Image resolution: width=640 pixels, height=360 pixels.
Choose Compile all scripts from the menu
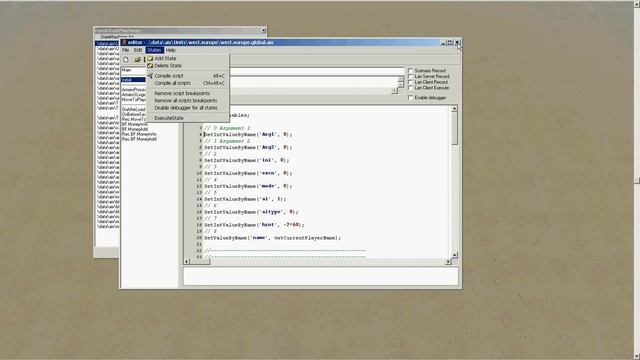click(x=188, y=83)
